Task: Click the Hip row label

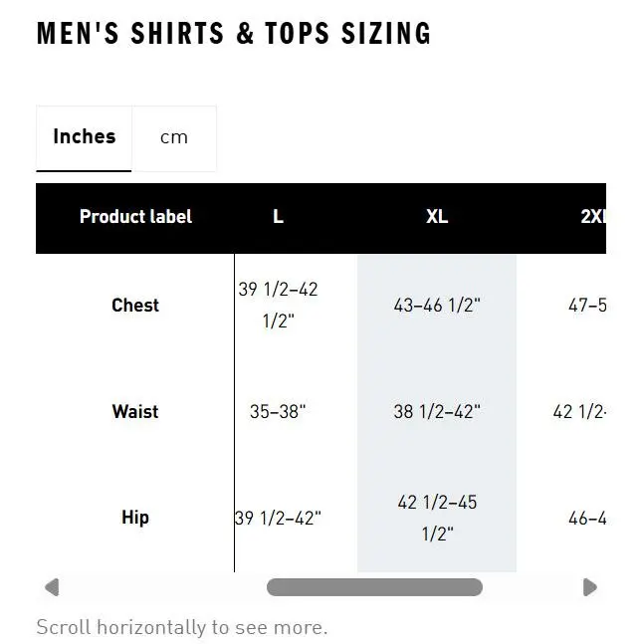Action: 135,518
